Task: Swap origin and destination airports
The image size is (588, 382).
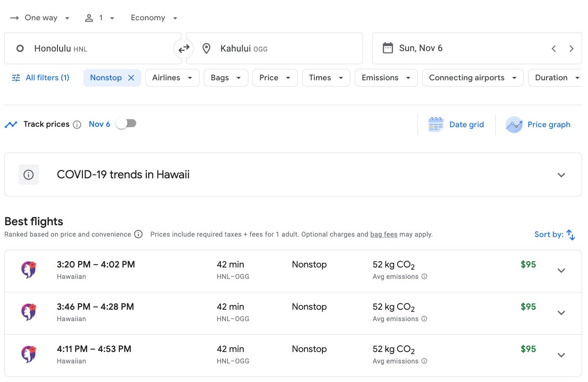Action: coord(184,49)
